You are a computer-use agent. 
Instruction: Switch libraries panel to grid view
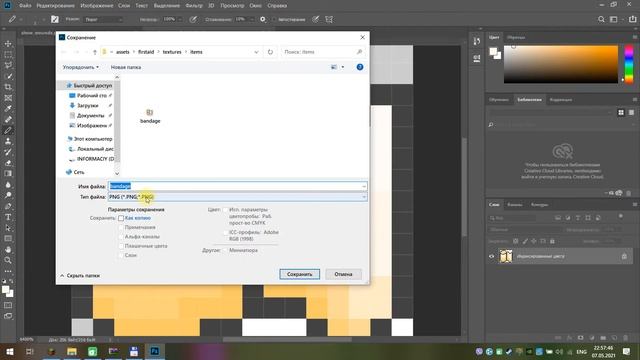[x=621, y=112]
